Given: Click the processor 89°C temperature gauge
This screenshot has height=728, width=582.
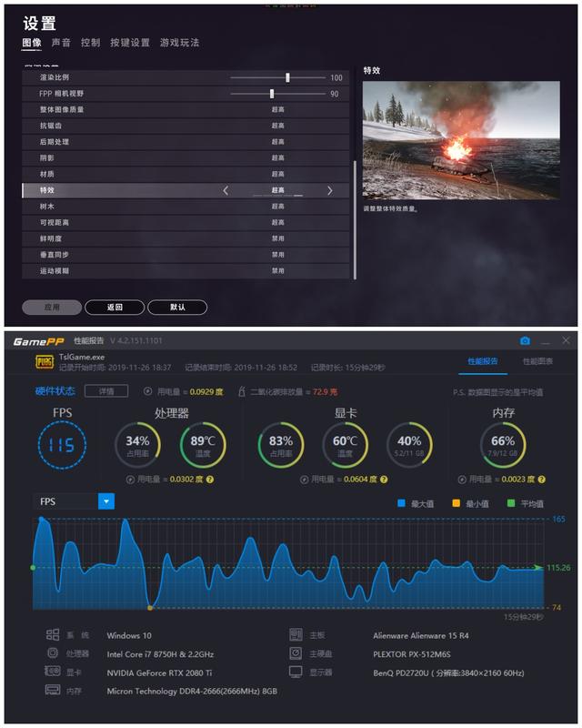Looking at the screenshot, I should pos(203,445).
